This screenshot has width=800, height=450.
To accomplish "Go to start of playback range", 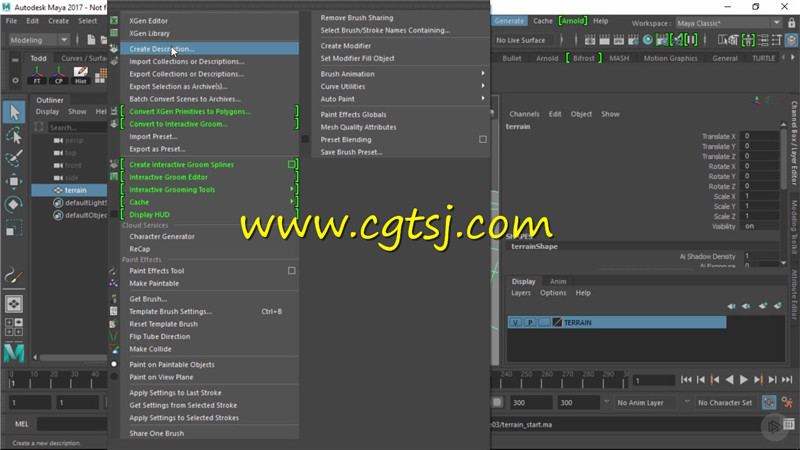I will coord(686,380).
